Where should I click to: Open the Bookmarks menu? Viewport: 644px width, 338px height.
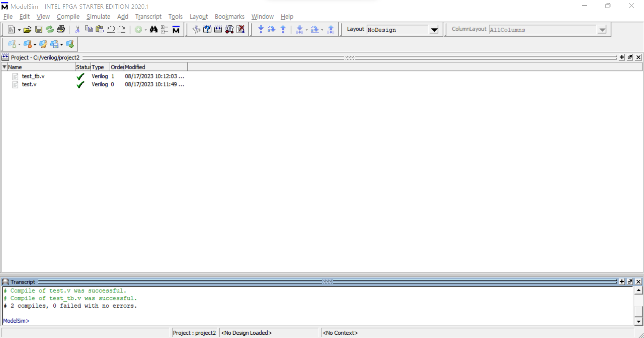coord(230,16)
